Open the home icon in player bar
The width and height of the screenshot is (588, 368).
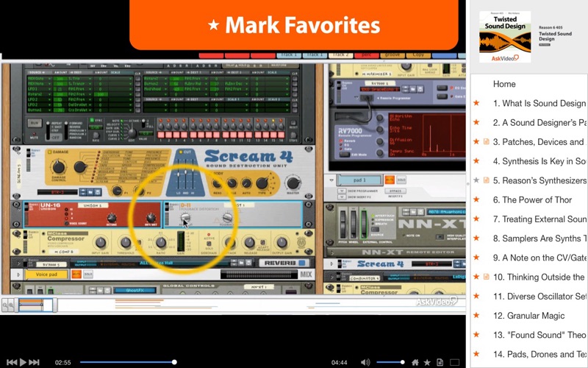pyautogui.click(x=415, y=362)
